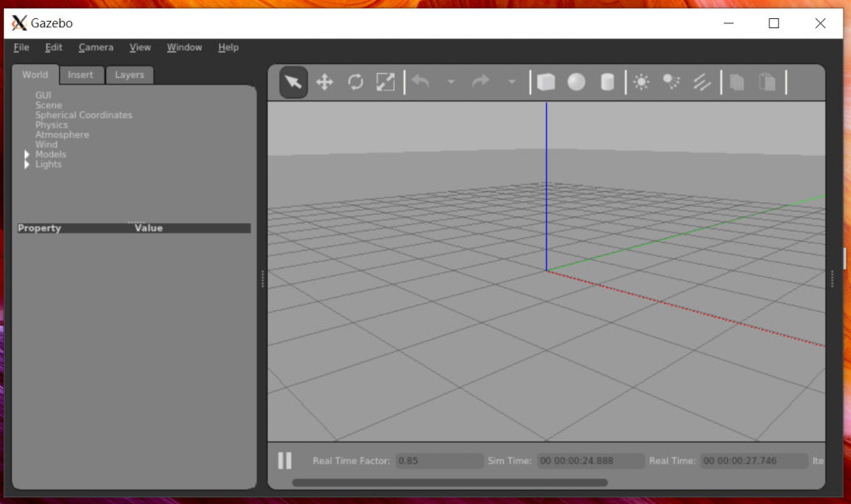Open the Edit menu
The height and width of the screenshot is (504, 851).
click(x=53, y=47)
